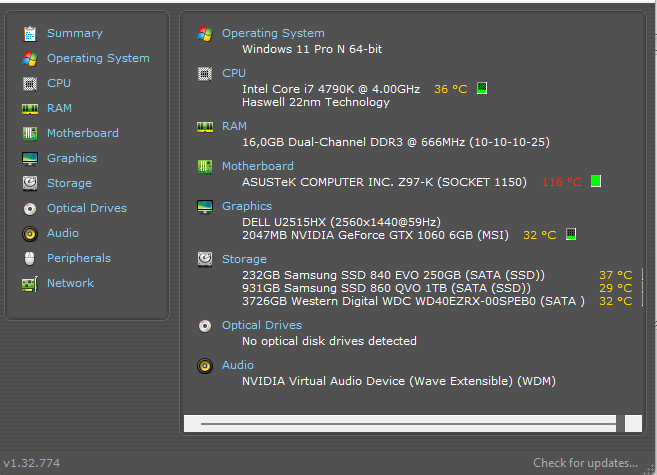Click the Check for updates link

pyautogui.click(x=585, y=463)
